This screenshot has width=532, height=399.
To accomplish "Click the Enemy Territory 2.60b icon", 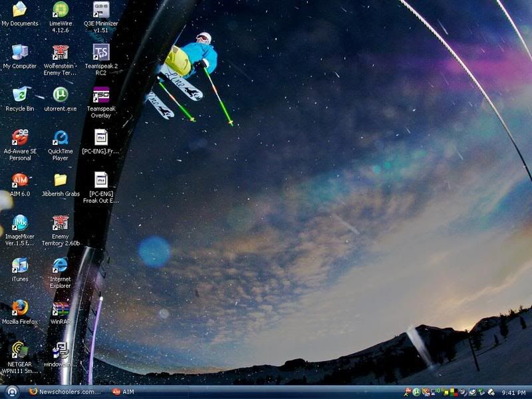I will click(x=61, y=222).
